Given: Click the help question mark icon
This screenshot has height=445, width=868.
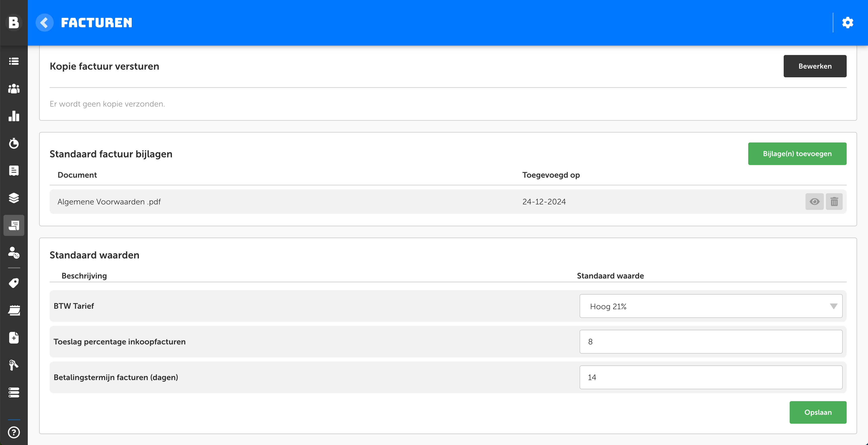Looking at the screenshot, I should pos(14,432).
